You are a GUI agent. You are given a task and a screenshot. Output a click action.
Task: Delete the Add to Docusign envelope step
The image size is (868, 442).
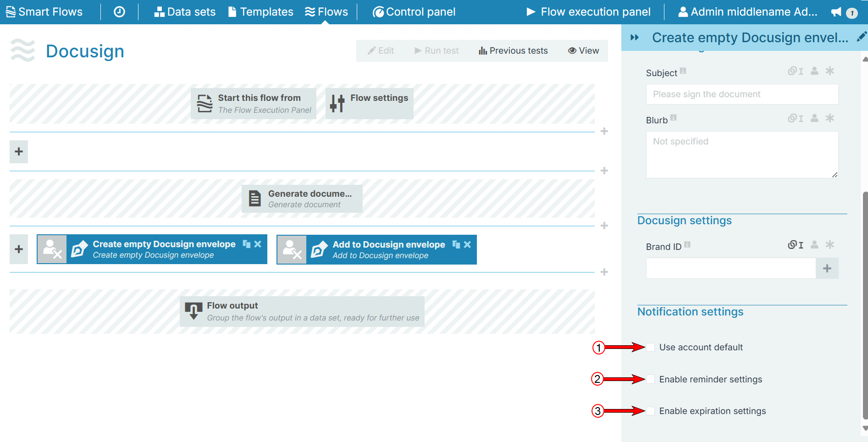coord(467,244)
